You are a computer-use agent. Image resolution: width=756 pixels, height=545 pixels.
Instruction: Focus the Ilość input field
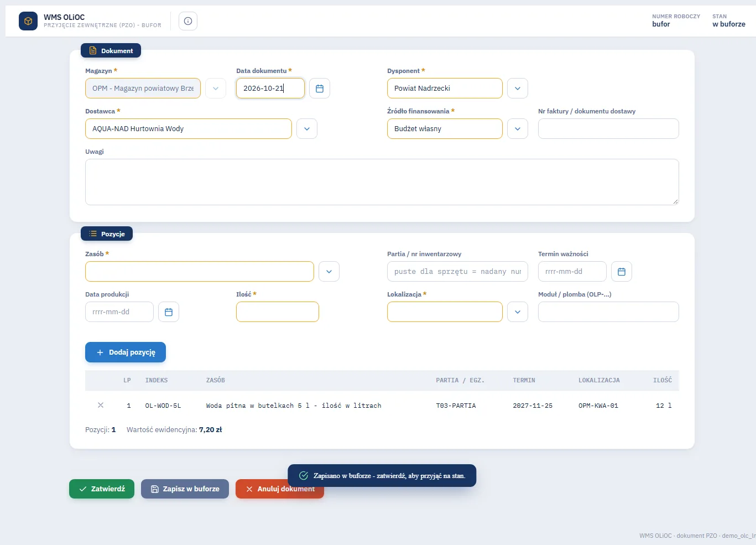click(x=278, y=312)
